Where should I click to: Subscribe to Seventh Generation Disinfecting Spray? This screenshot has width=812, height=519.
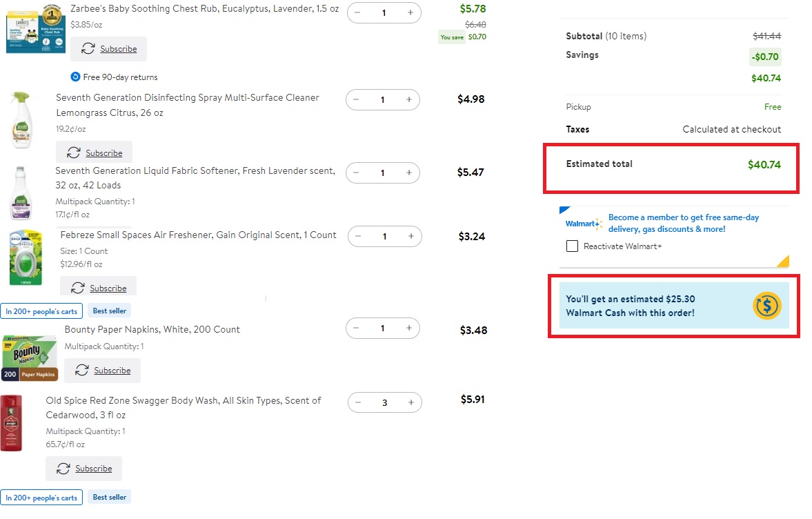(95, 153)
